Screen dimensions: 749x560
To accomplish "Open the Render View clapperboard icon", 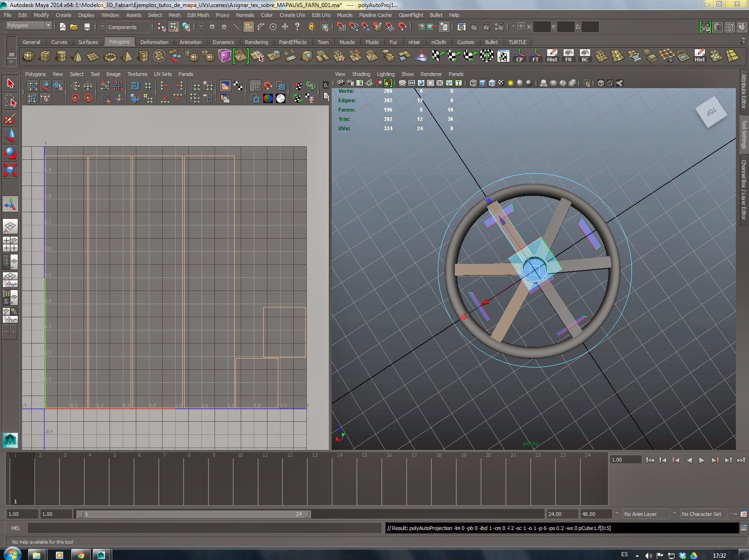I will click(x=461, y=27).
